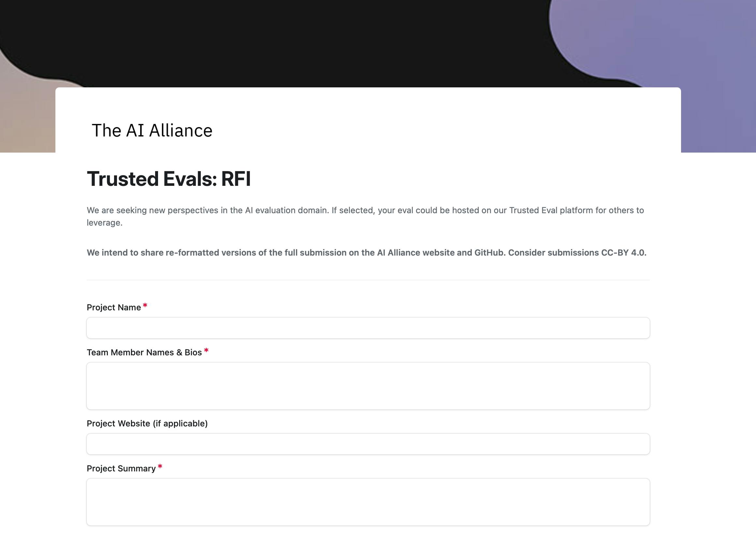Click The AI Alliance logo text
756x534 pixels.
[152, 130]
